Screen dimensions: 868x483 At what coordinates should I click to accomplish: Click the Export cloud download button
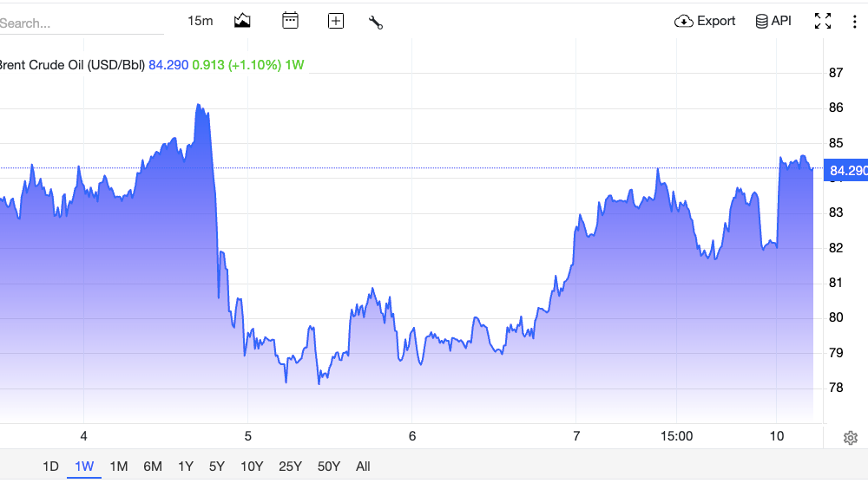(x=705, y=21)
